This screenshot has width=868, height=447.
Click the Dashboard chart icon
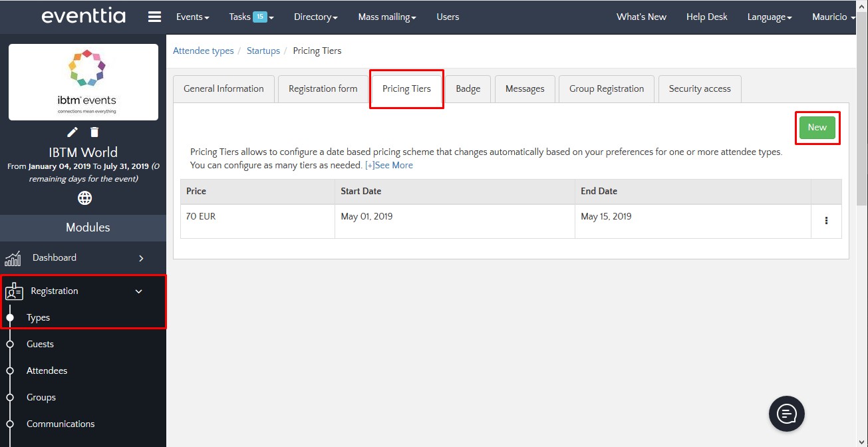(x=13, y=258)
